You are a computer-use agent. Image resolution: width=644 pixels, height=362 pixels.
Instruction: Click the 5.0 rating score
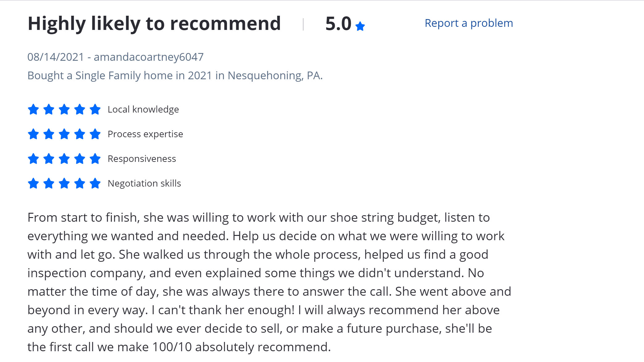[338, 24]
